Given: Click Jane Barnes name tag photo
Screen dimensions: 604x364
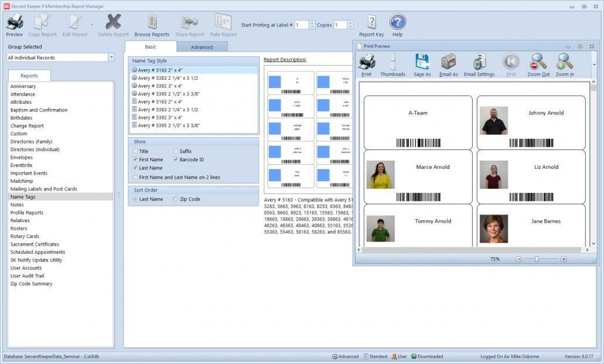Looking at the screenshot, I should pyautogui.click(x=493, y=229).
